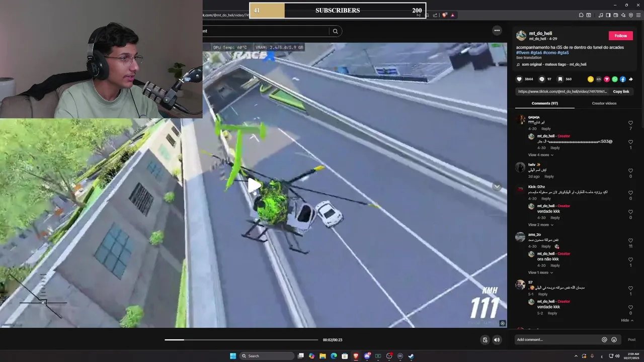
Task: Expand View 2 more replies
Action: click(540, 225)
